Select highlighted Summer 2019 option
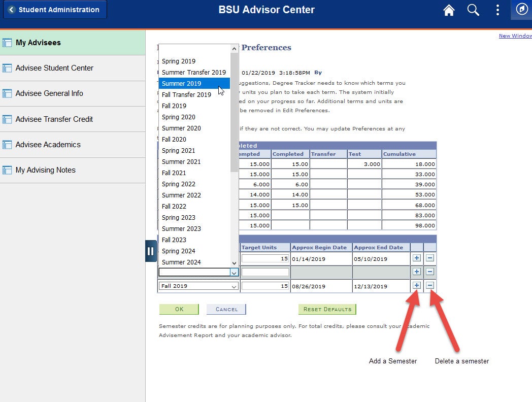 (x=194, y=83)
